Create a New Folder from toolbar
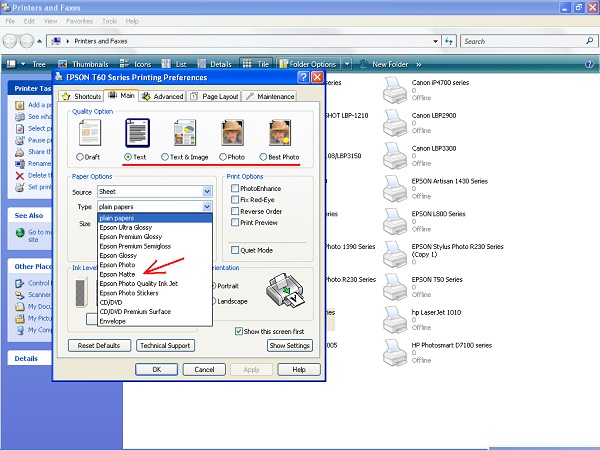Screen dimensions: 600x450 (x=384, y=64)
